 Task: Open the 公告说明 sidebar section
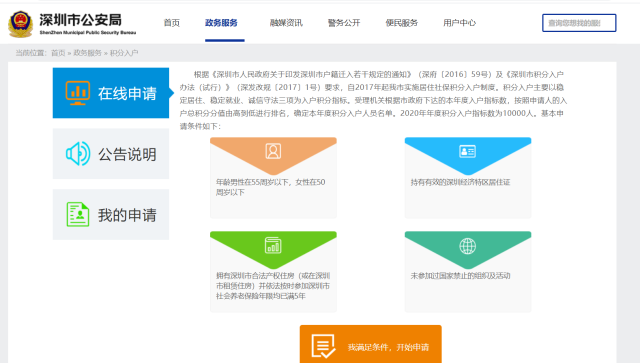coord(111,154)
